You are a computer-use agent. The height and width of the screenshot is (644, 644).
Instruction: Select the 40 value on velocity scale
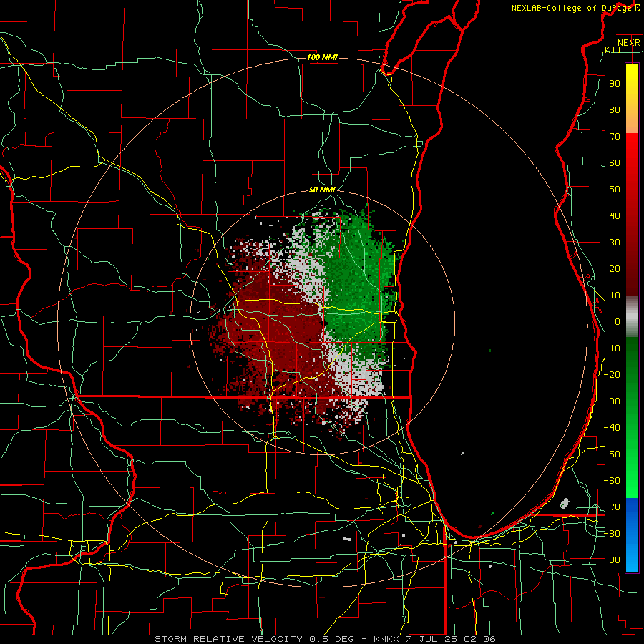[615, 216]
